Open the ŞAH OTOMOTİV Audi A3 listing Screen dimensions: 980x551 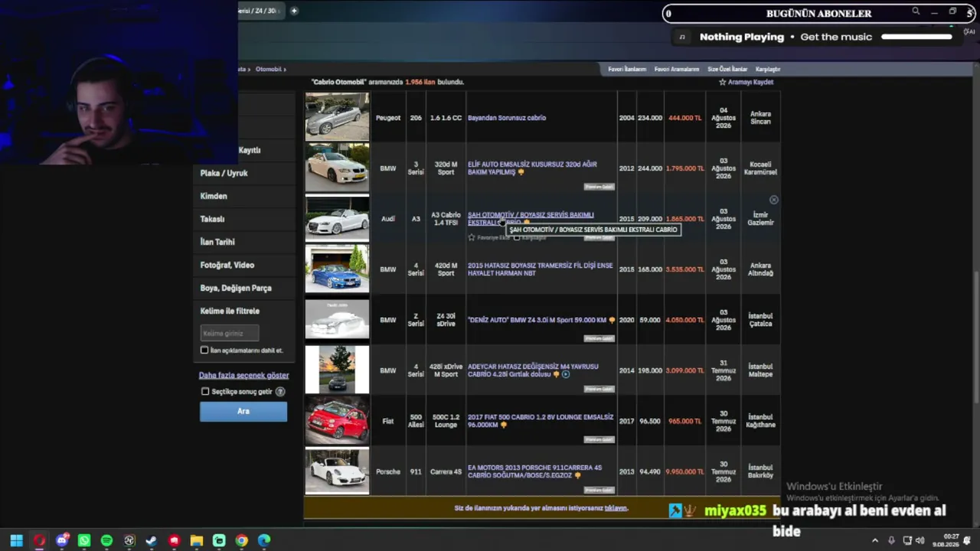coord(531,218)
